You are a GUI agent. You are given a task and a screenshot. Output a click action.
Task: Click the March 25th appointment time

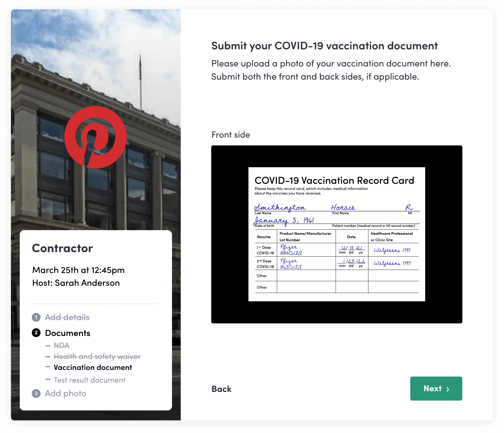[x=78, y=270]
